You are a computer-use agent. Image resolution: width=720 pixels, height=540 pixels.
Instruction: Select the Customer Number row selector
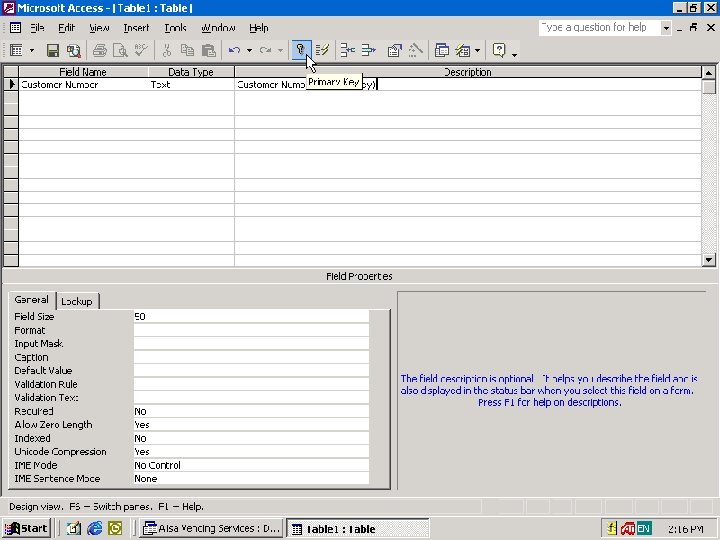pos(11,84)
